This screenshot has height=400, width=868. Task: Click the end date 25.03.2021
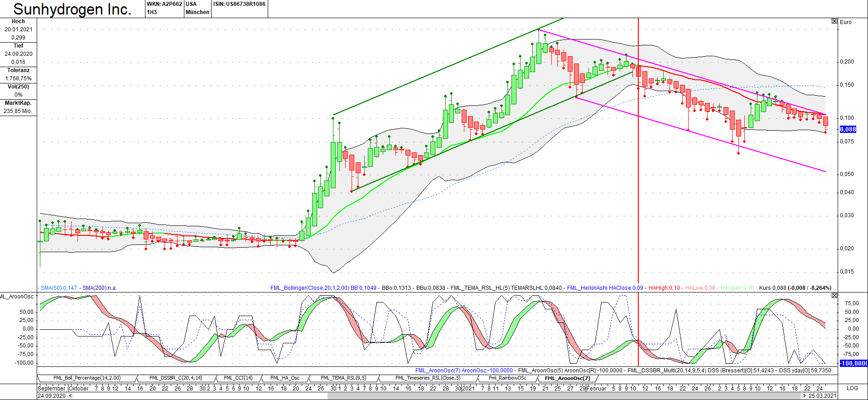pyautogui.click(x=823, y=396)
